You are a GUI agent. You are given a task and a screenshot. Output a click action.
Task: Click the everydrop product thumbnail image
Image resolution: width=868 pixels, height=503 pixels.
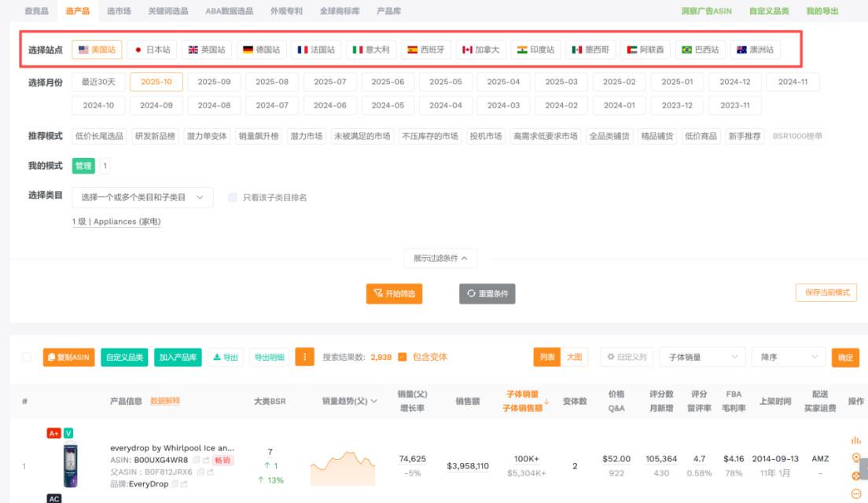pyautogui.click(x=71, y=465)
